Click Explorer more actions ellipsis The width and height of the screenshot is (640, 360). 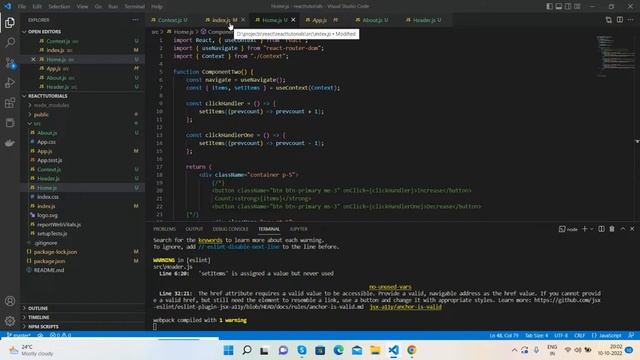[x=135, y=20]
